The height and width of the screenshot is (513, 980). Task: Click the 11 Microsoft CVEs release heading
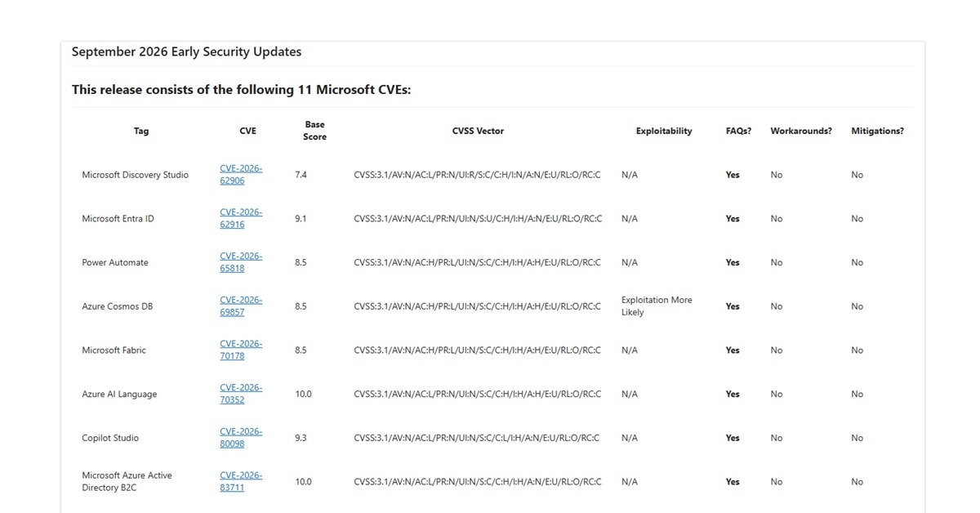click(x=241, y=89)
